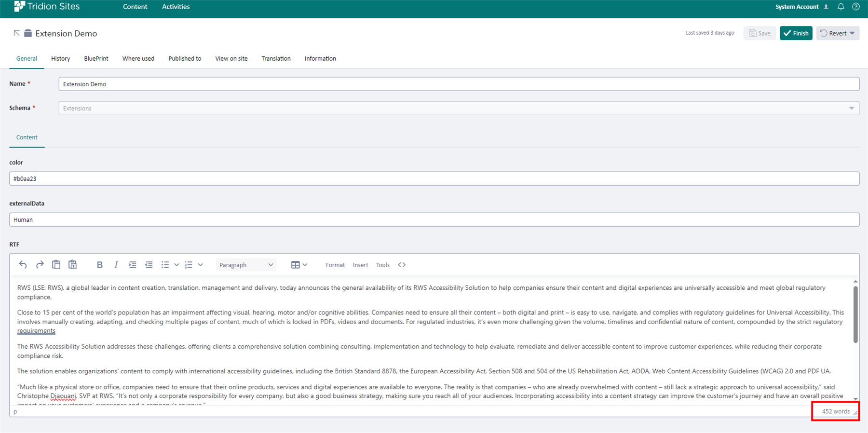Click the editor resize handle corner

pyautogui.click(x=855, y=412)
